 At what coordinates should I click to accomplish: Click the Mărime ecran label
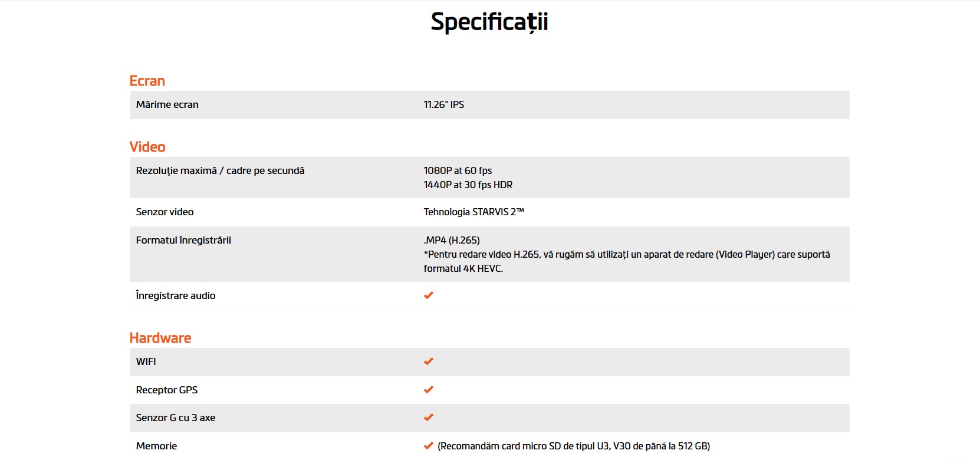(x=167, y=104)
